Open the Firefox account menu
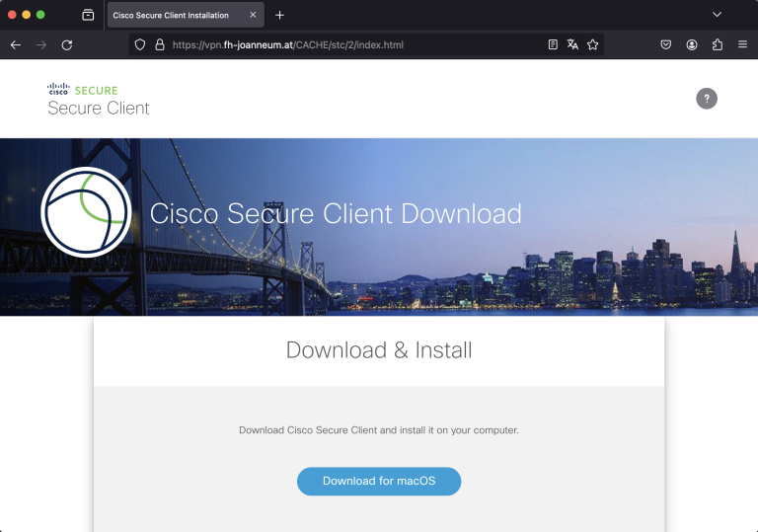This screenshot has height=532, width=758. point(692,44)
